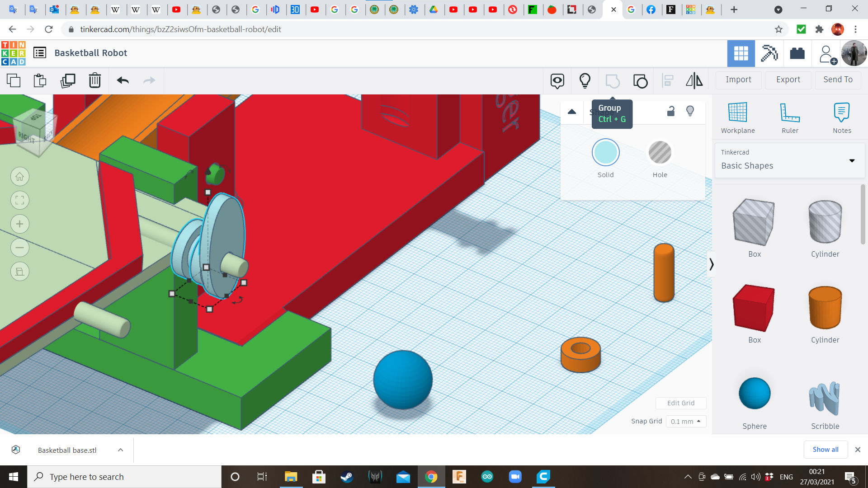Click Home view button

tap(20, 177)
